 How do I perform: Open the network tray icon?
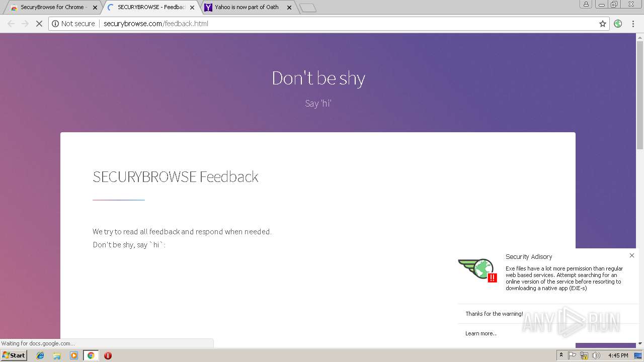tap(584, 355)
